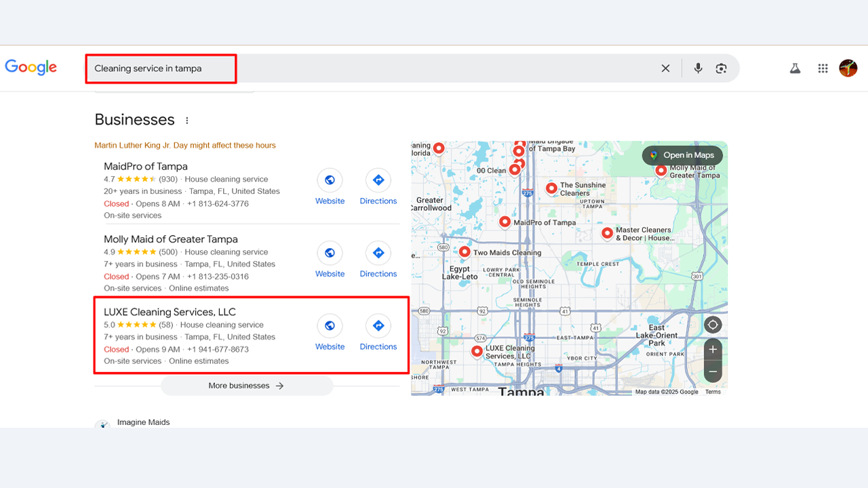The image size is (868, 488).
Task: Click in the search input field
Action: click(373, 68)
